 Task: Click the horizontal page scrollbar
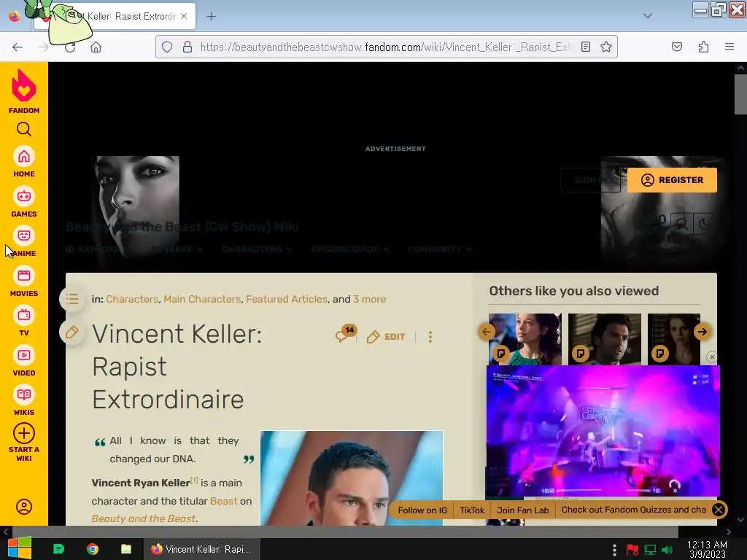coord(344,532)
